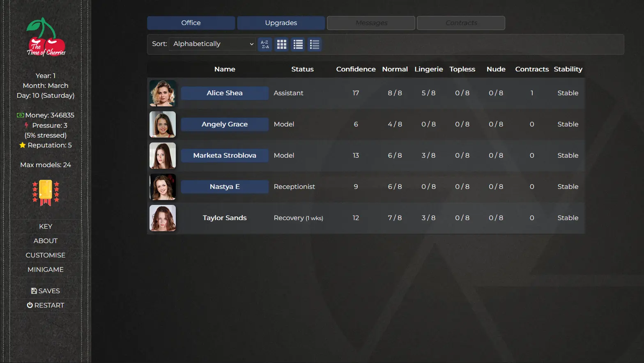Toggle A-Z / Z-A sort order icon
The image size is (644, 363).
click(x=265, y=44)
